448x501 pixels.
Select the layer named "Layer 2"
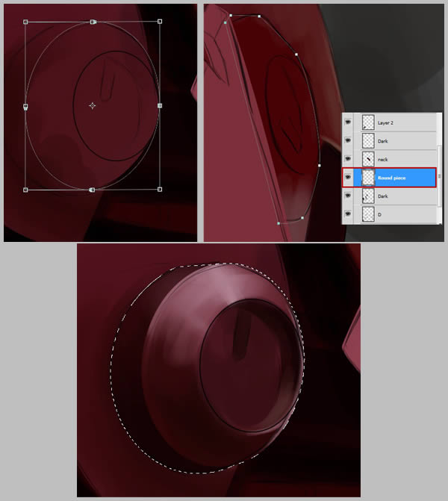pyautogui.click(x=385, y=122)
